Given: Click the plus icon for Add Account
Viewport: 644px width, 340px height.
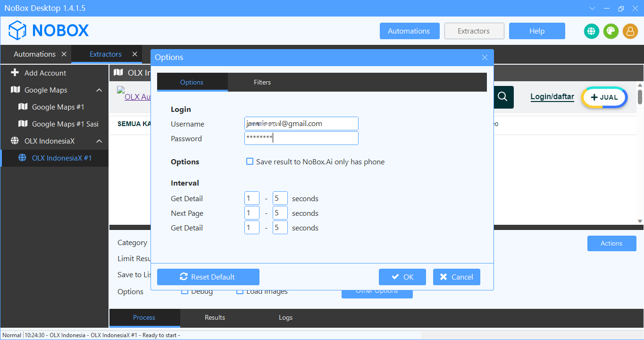Looking at the screenshot, I should click(x=15, y=73).
